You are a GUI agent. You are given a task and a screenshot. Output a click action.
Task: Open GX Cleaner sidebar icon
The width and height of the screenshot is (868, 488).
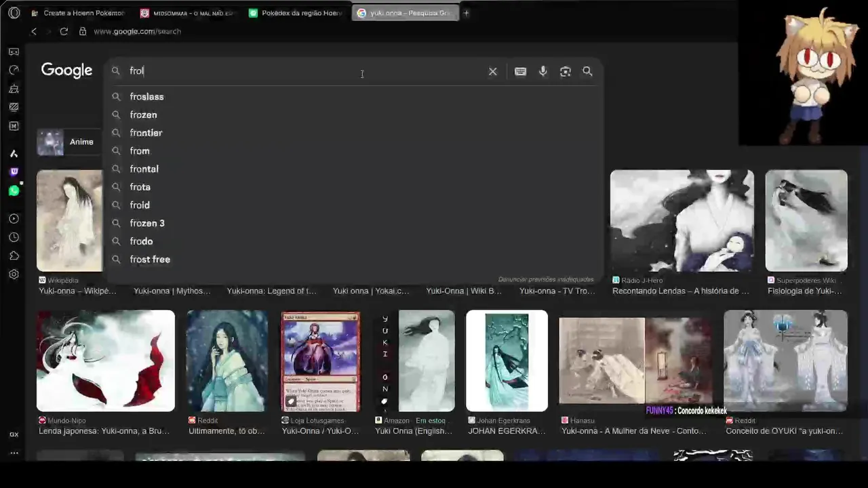pyautogui.click(x=14, y=89)
